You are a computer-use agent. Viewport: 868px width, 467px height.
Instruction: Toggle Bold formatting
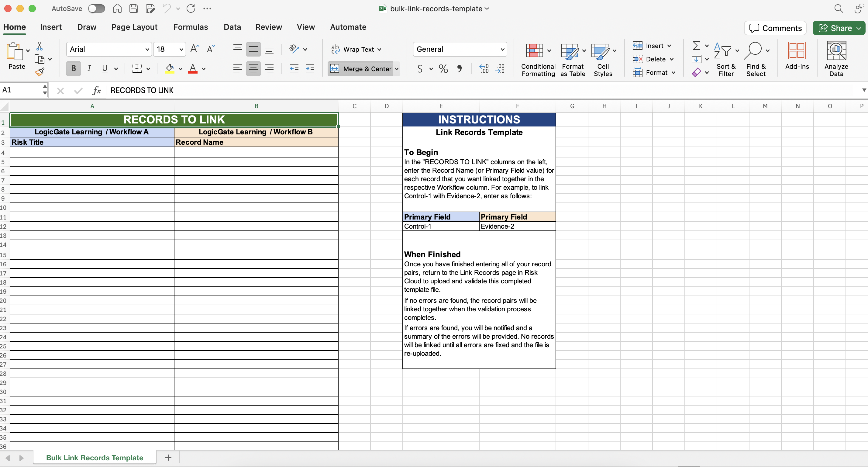[73, 69]
